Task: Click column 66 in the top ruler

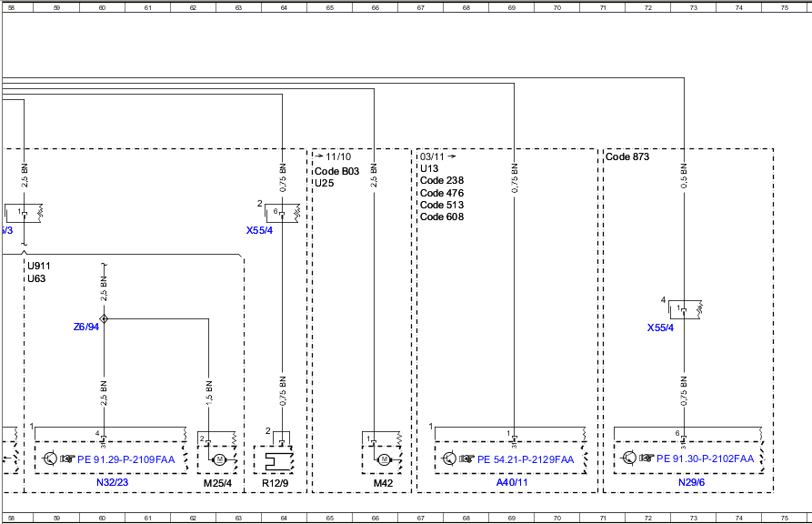Action: click(375, 8)
